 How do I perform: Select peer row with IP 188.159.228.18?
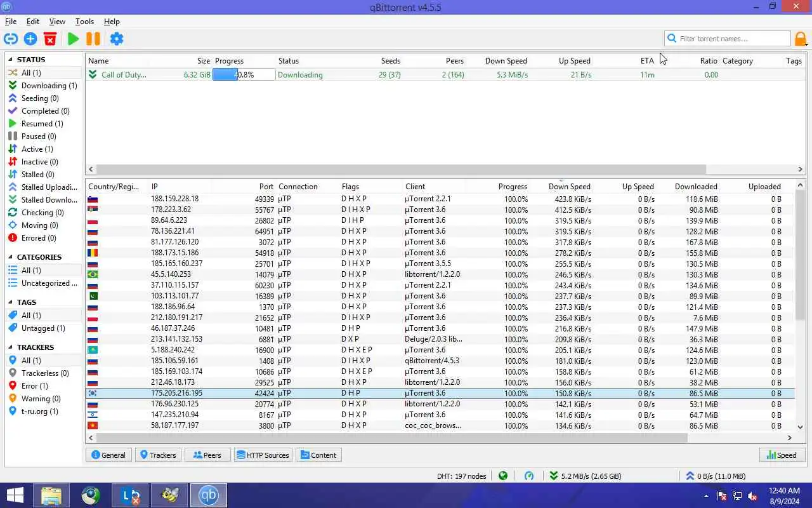click(x=440, y=199)
